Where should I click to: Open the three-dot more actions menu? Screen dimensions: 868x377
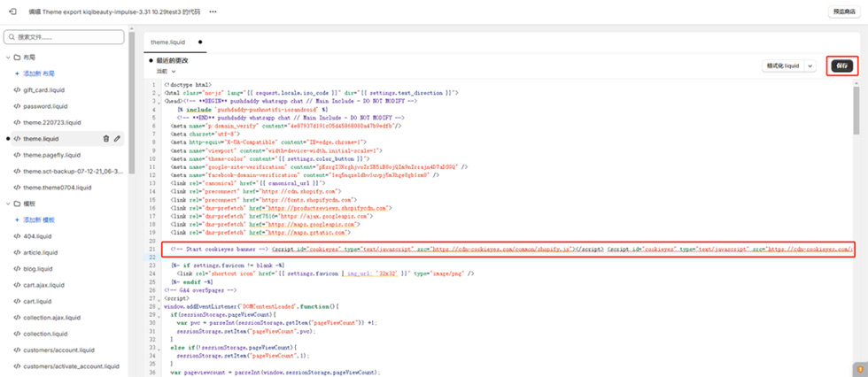pos(213,12)
